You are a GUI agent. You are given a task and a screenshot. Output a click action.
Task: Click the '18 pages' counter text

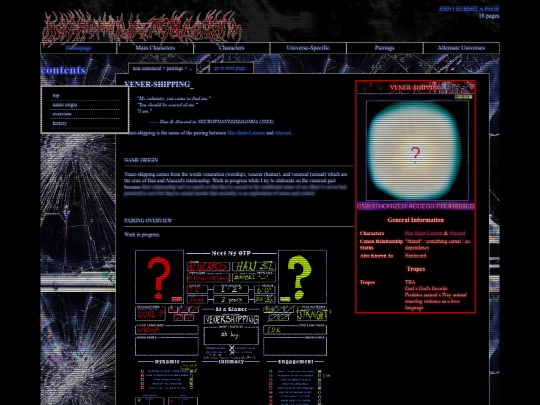[489, 16]
